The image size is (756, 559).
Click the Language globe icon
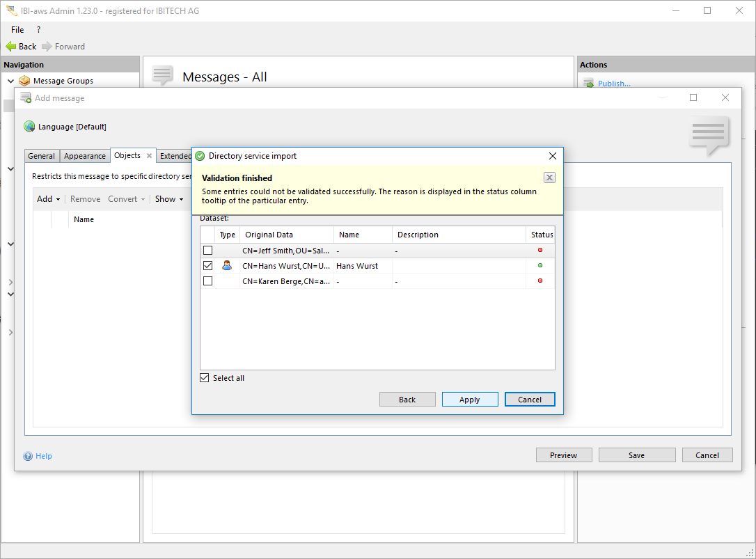[x=29, y=127]
